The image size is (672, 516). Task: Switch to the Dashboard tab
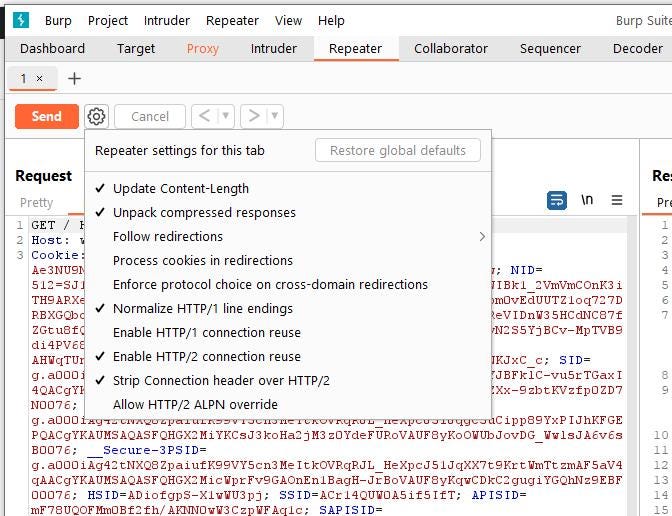tap(52, 48)
